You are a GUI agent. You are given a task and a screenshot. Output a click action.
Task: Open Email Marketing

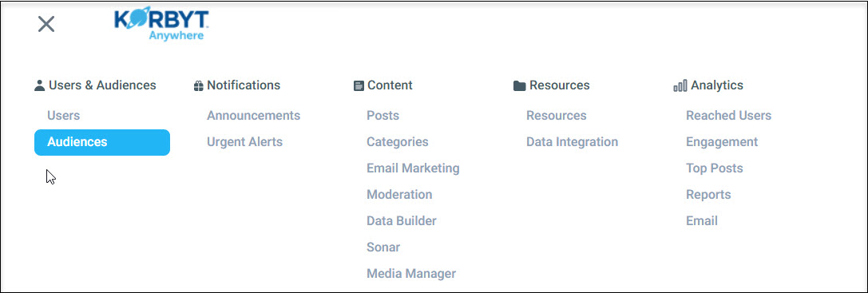coord(413,168)
